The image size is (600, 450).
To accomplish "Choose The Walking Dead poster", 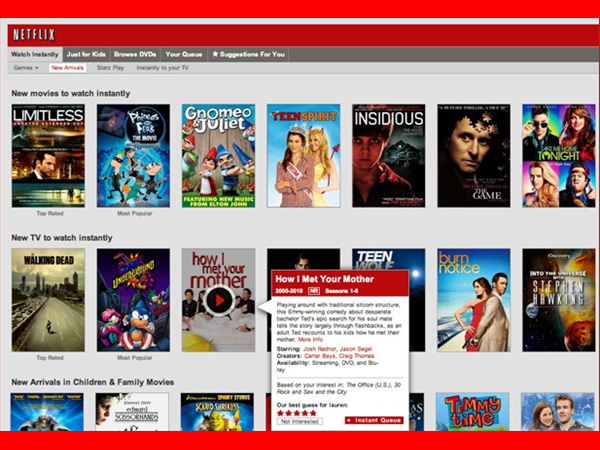I will (47, 300).
